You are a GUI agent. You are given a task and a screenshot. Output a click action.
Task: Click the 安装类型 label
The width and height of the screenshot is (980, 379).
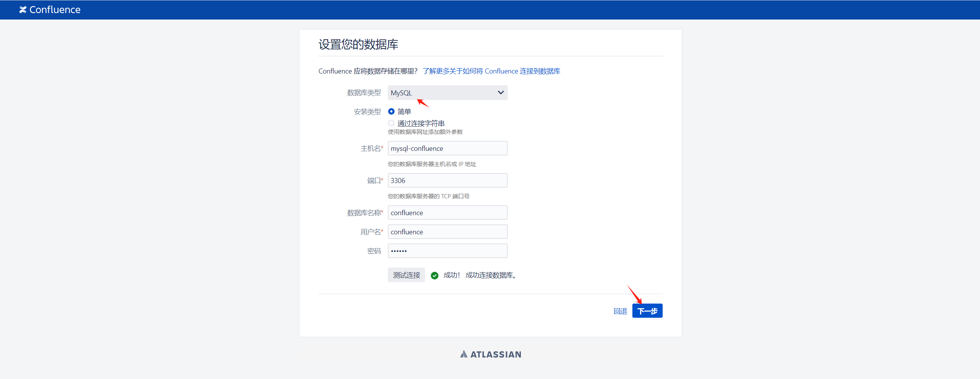click(367, 112)
